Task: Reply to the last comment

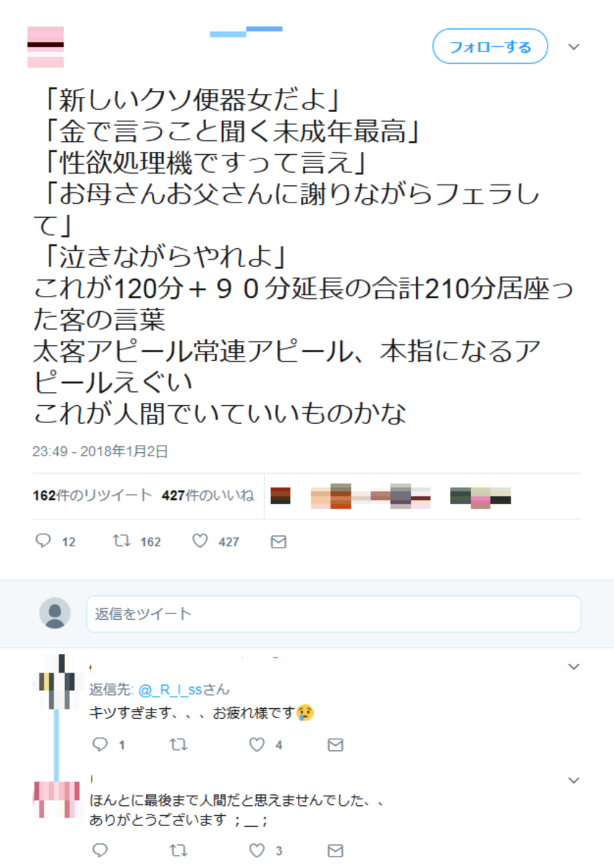Action: (101, 849)
